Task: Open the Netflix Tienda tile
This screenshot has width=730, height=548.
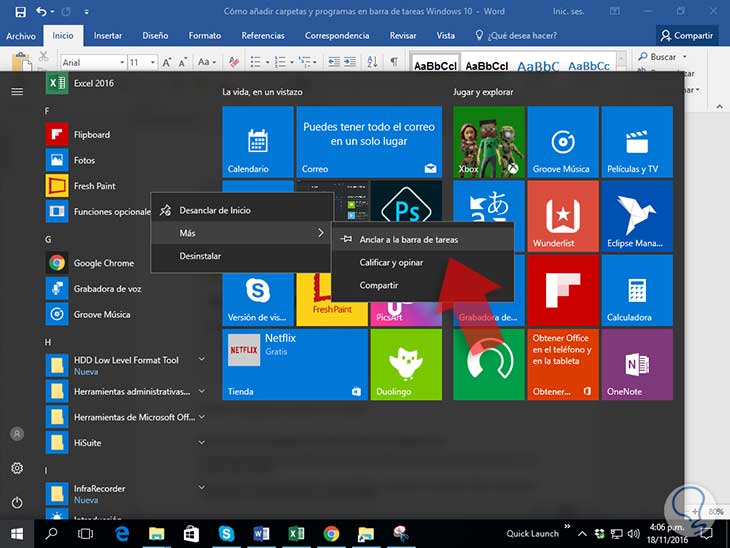Action: (295, 365)
